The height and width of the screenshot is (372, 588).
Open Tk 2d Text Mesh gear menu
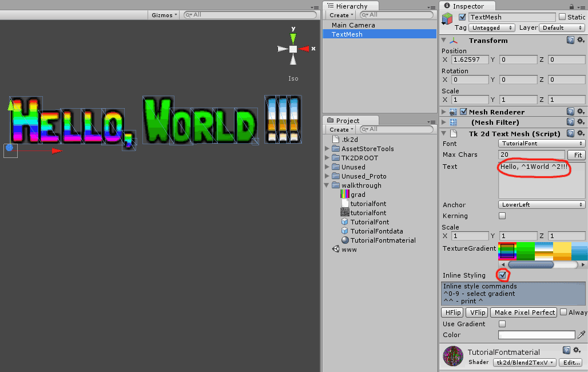(x=581, y=133)
